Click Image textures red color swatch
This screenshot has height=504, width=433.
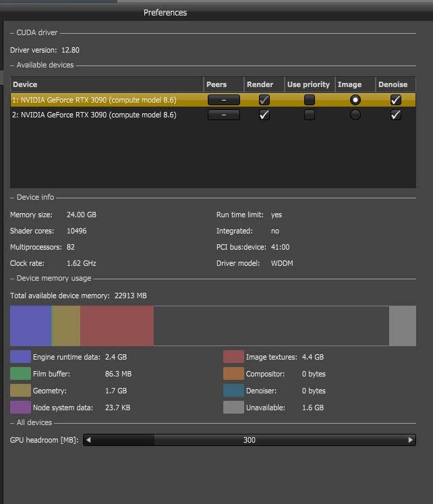click(x=233, y=357)
